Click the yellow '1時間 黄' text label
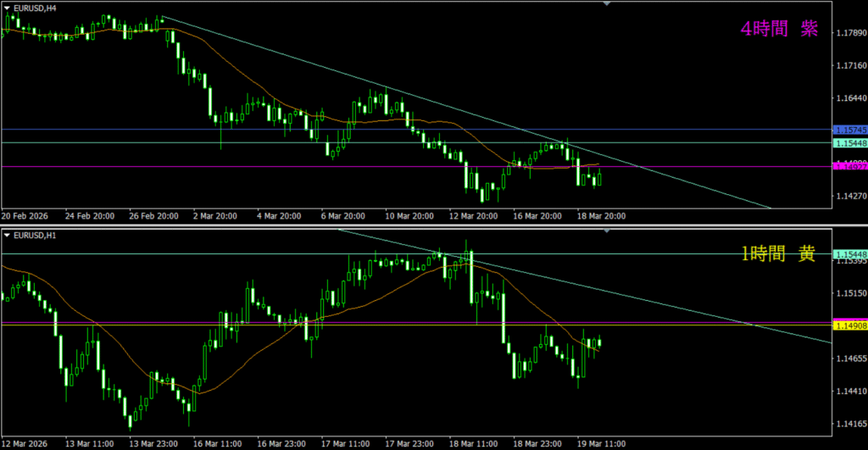Screen dimensions: 868x450 (x=778, y=254)
